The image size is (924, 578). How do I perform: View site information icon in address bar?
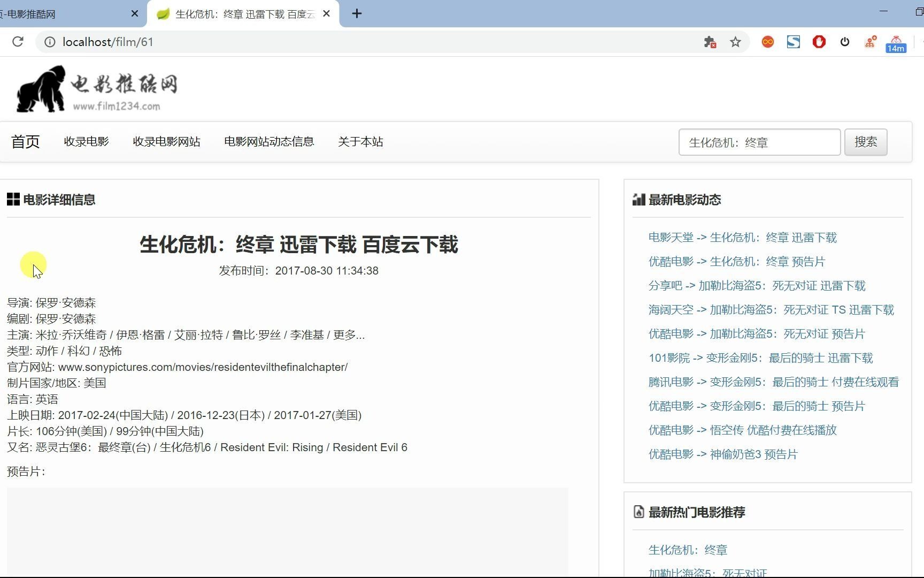50,42
